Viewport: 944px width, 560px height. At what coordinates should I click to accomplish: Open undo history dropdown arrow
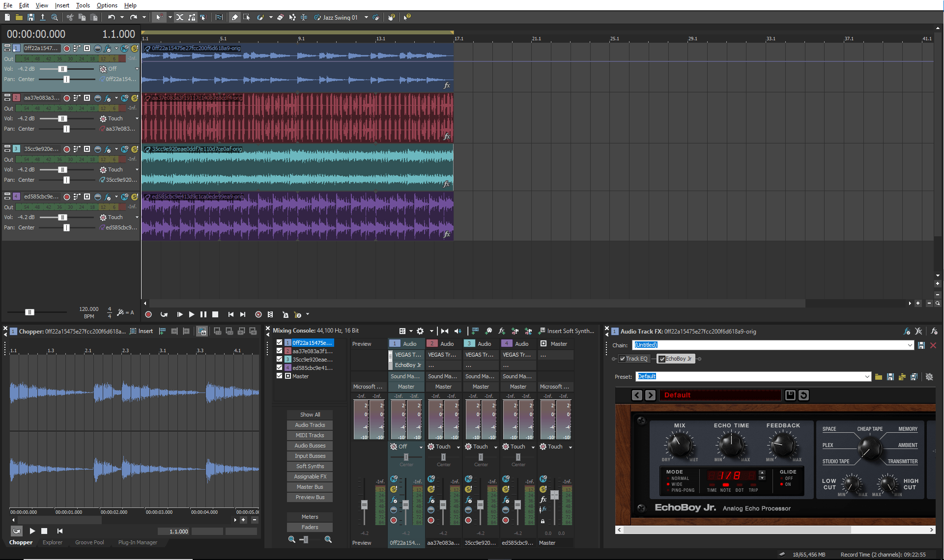122,17
